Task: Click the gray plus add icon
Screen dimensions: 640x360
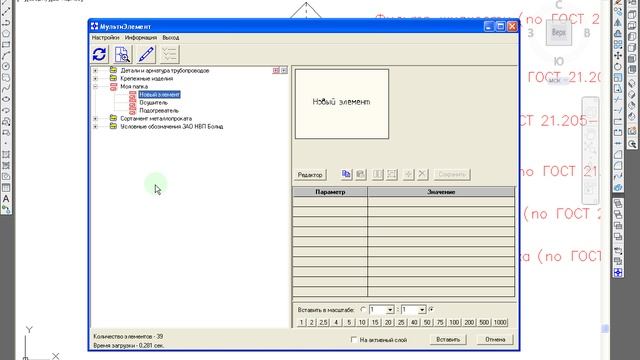Action: click(x=408, y=174)
